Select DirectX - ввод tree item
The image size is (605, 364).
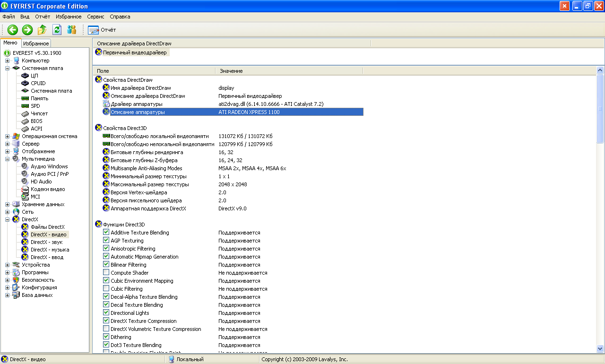47,257
